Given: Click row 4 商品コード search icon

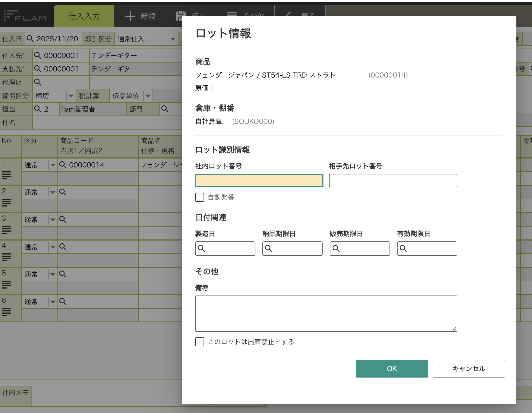Looking at the screenshot, I should click(x=63, y=247).
